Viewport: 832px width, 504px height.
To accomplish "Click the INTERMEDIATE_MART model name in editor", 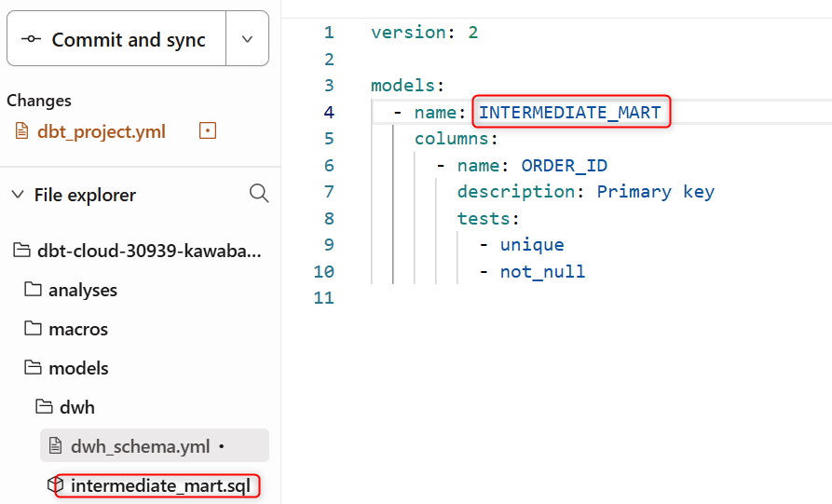I will coord(570,113).
